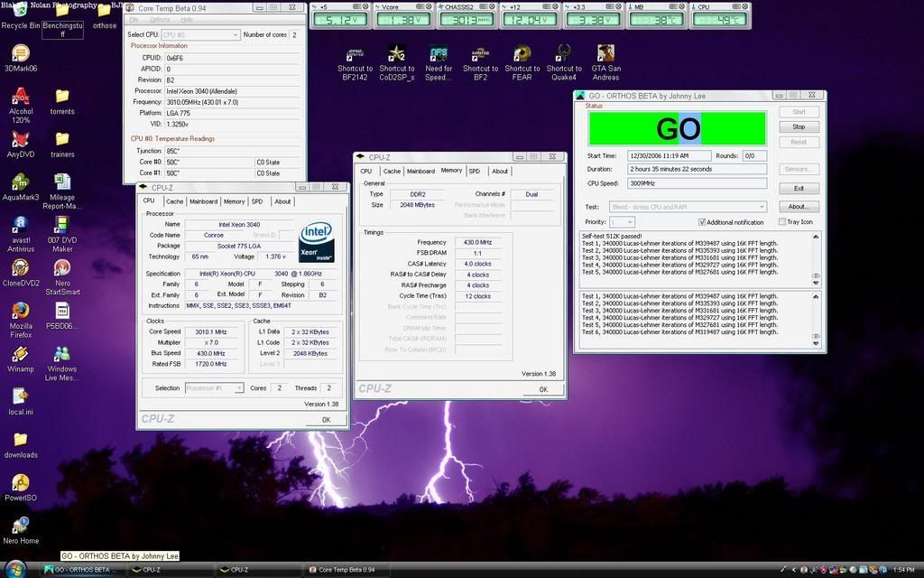Select the CPU tab in CPU-Z memory window
The height and width of the screenshot is (578, 924).
pyautogui.click(x=366, y=171)
